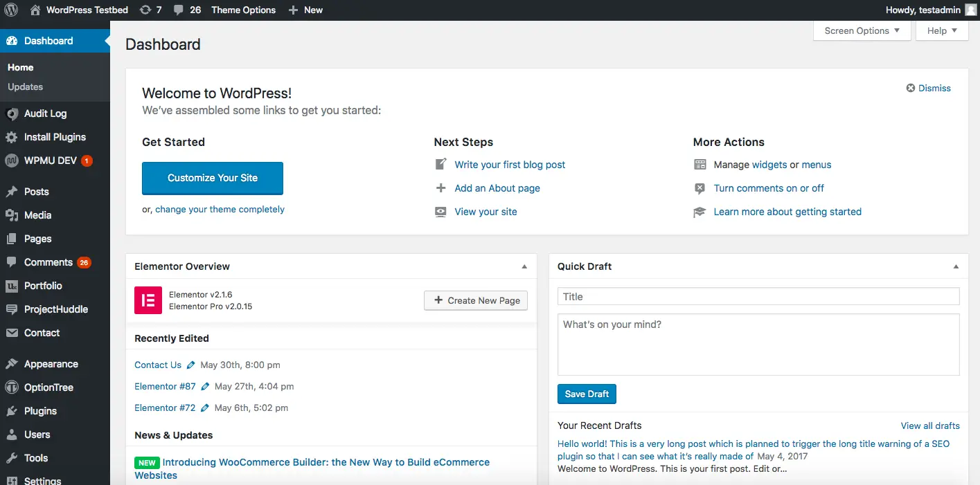Click pencil edit icon next to Elementor #87
This screenshot has width=980, height=485.
pos(206,386)
